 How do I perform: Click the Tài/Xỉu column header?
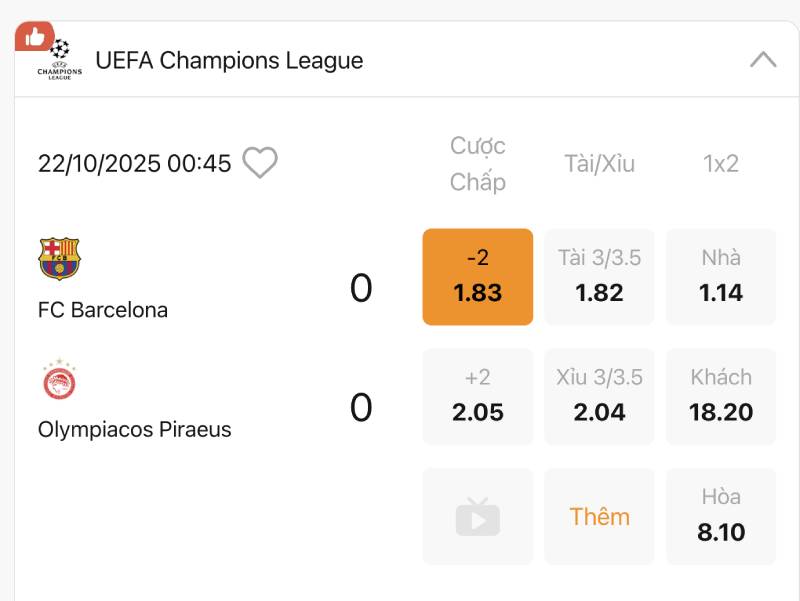(x=600, y=164)
